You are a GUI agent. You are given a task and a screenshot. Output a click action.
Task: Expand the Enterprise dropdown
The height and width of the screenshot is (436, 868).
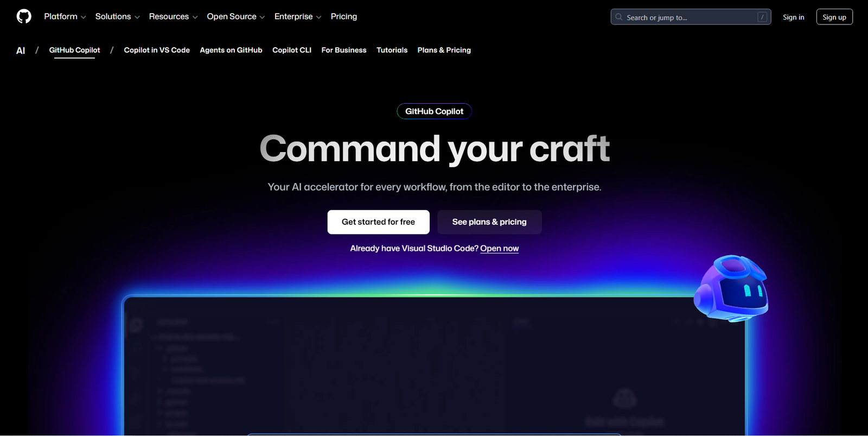click(x=297, y=17)
